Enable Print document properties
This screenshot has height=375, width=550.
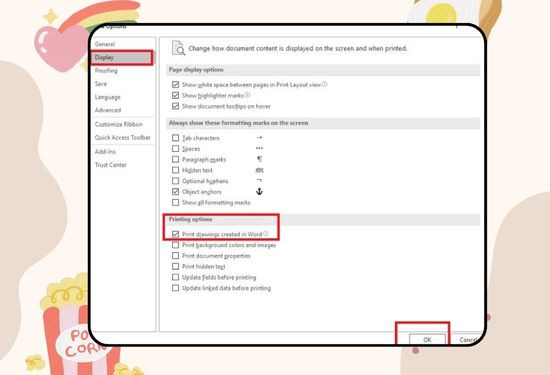coord(175,256)
